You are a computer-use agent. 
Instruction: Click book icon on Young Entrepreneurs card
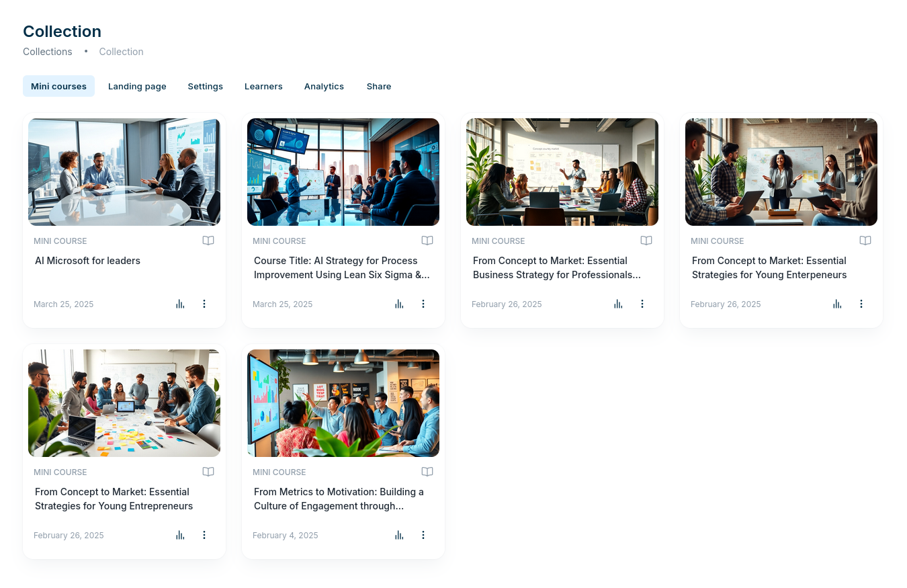208,472
